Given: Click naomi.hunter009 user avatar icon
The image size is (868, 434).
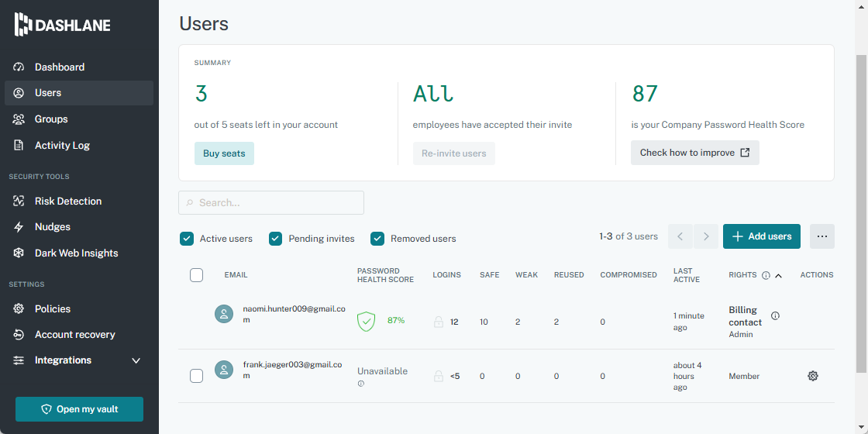Looking at the screenshot, I should [x=224, y=314].
